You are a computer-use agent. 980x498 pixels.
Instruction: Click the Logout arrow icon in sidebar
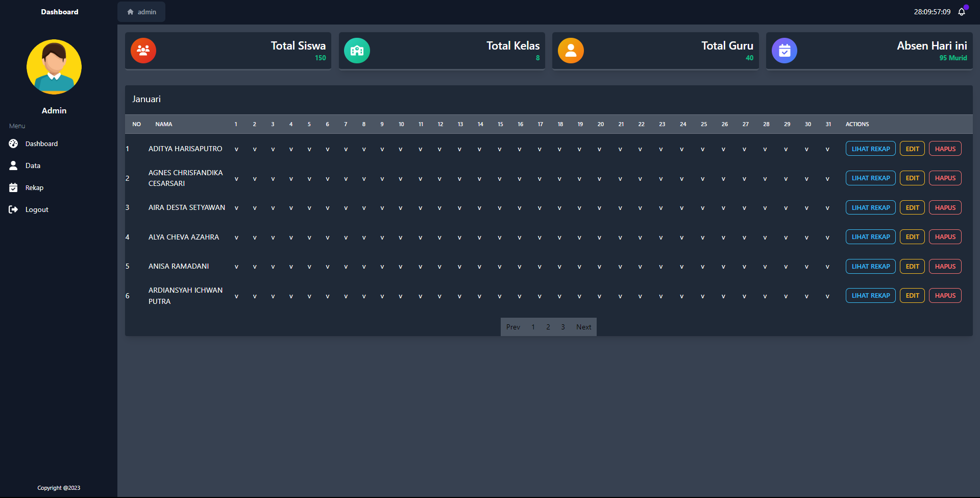click(x=13, y=209)
